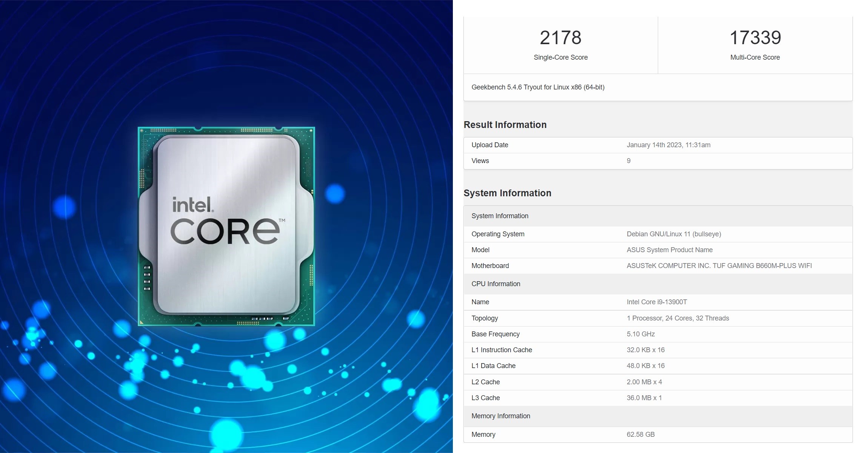This screenshot has height=453, width=868.
Task: Click the Name label in the CPU section
Action: tap(480, 302)
